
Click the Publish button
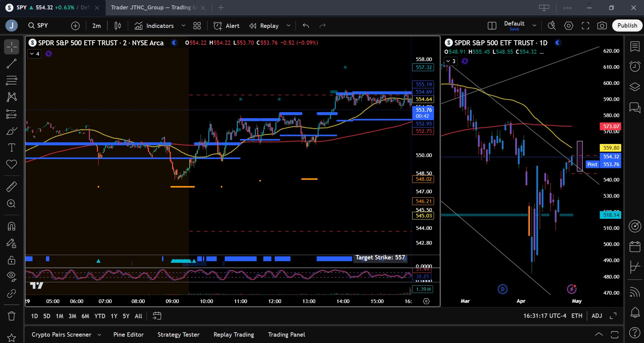coord(627,26)
